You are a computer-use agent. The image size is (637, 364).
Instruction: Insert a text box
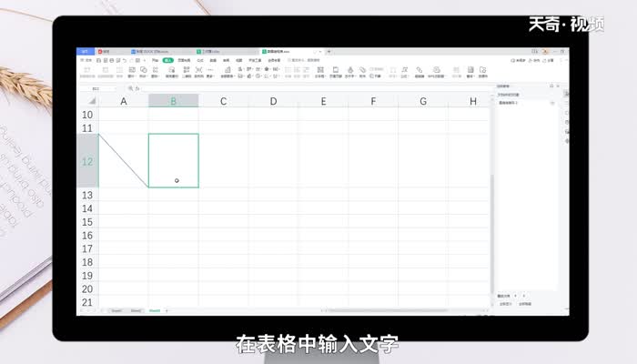(x=320, y=72)
